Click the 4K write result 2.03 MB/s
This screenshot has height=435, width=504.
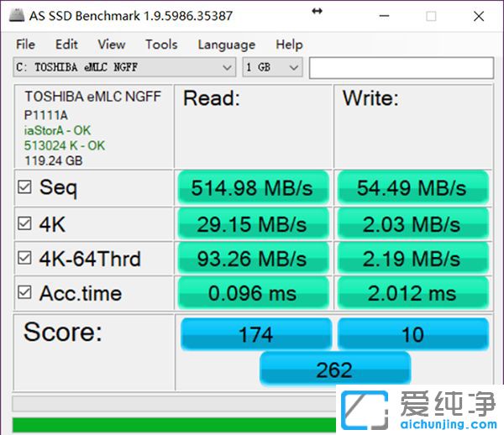[x=412, y=224]
